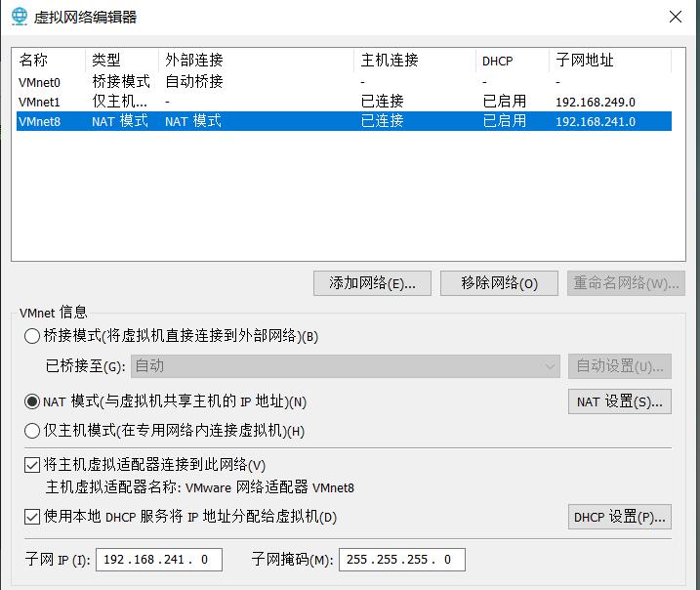Viewport: 700px width, 590px height.
Task: Select the VMnet1 host-only network row
Action: 344,102
